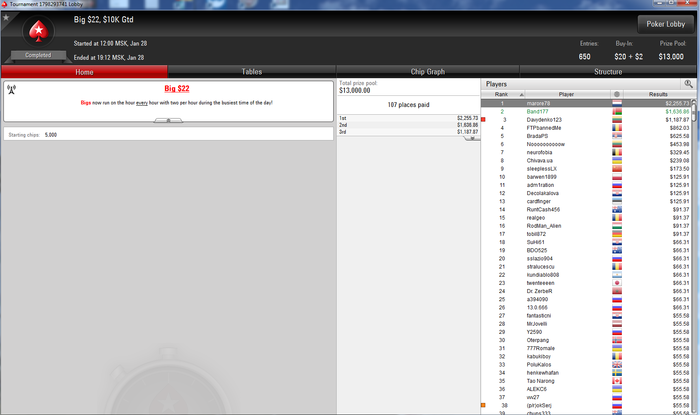Click the Belgian flag next to neurofobia
The height and width of the screenshot is (415, 700).
pos(617,153)
